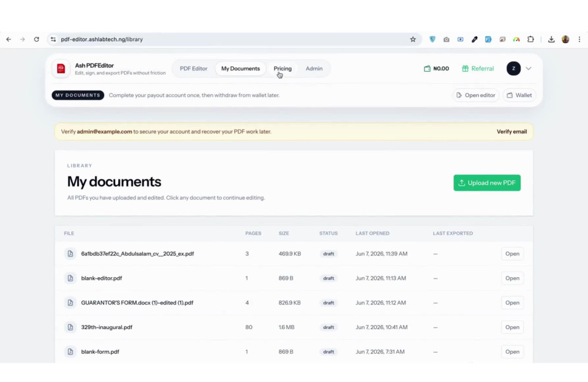Screen dimensions: 588x382
Task: Click the Ash PDFEditor red logo
Action: coord(61,69)
